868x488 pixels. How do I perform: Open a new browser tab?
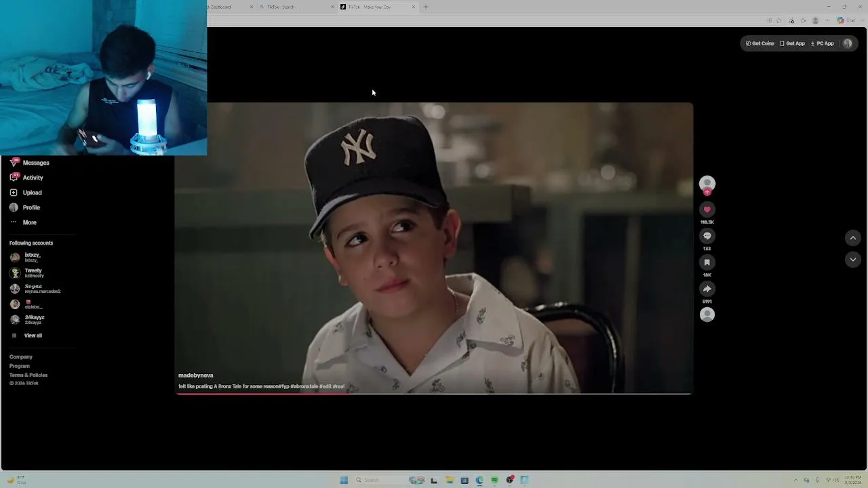coord(426,7)
